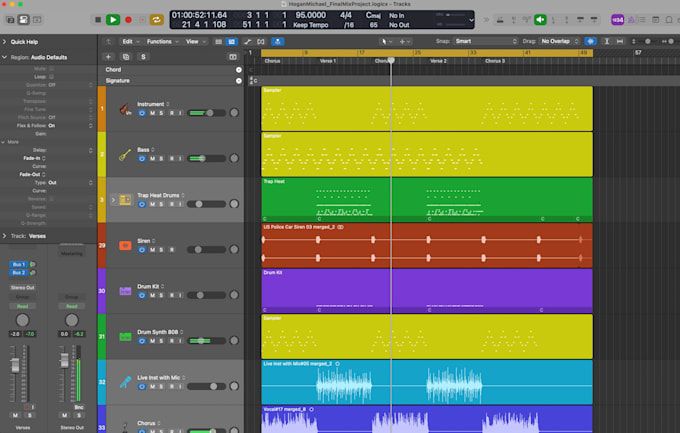The image size is (680, 433).
Task: Select the US Police Car Siren region
Action: [x=427, y=245]
